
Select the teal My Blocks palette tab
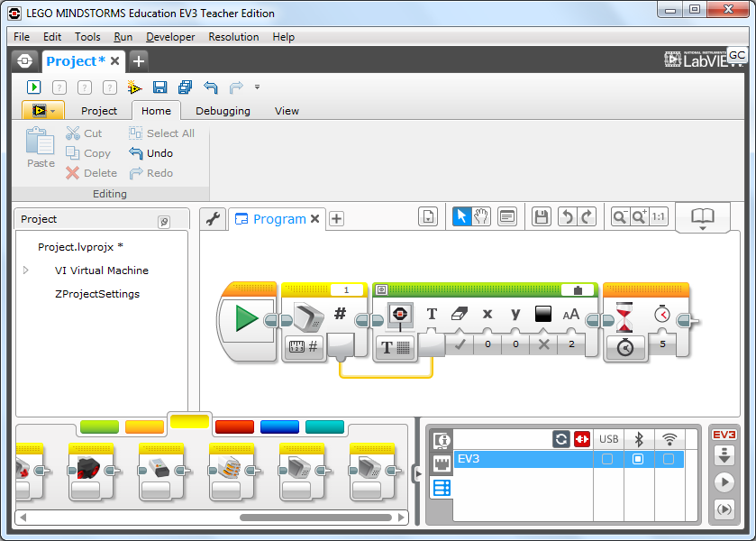click(324, 426)
